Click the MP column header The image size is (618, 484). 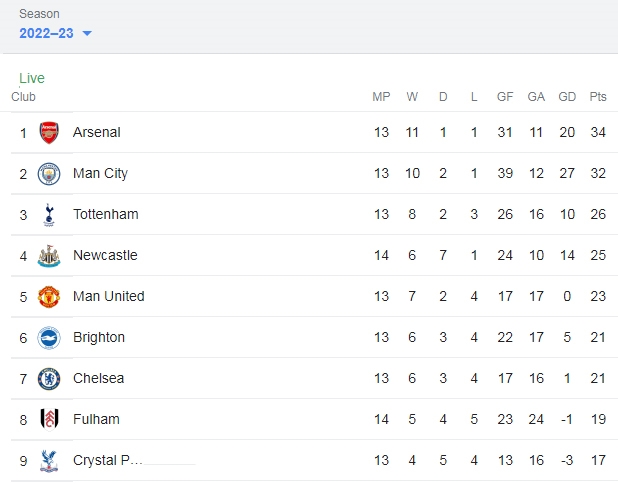[381, 97]
